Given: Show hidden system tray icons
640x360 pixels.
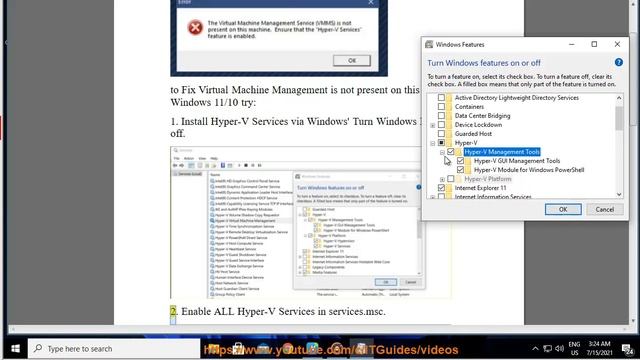Looking at the screenshot, I should [x=535, y=349].
